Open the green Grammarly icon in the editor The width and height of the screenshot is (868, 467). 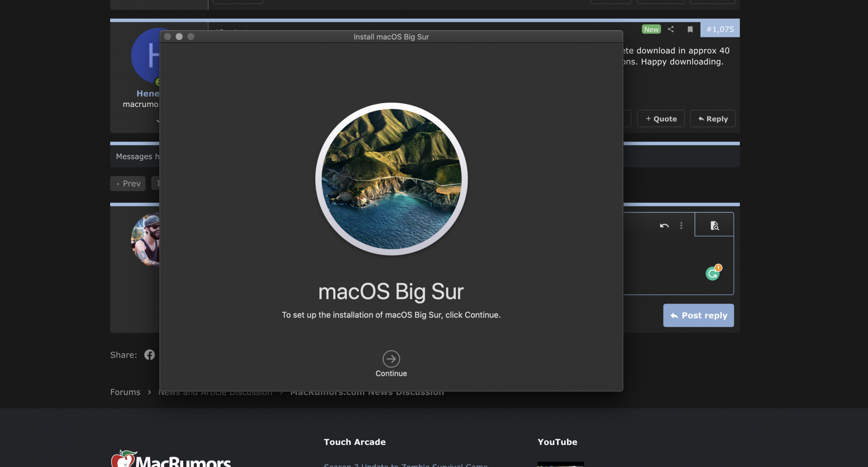coord(713,273)
